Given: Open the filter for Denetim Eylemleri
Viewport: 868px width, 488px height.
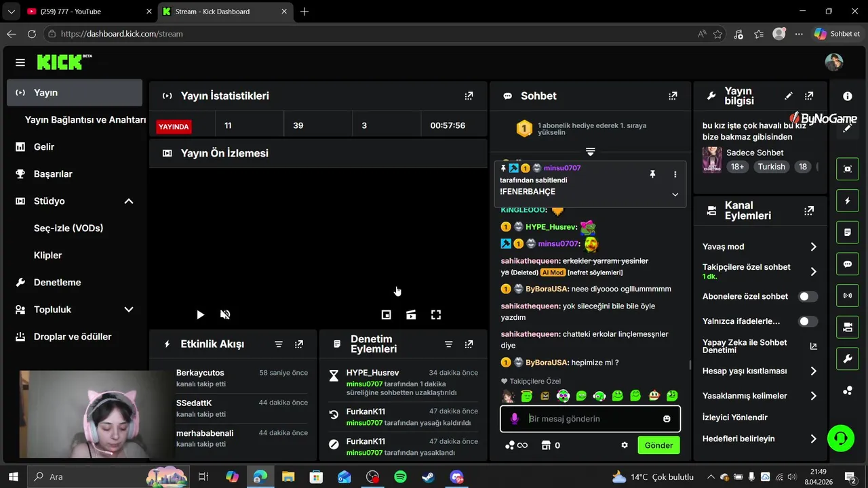Looking at the screenshot, I should coord(448,344).
